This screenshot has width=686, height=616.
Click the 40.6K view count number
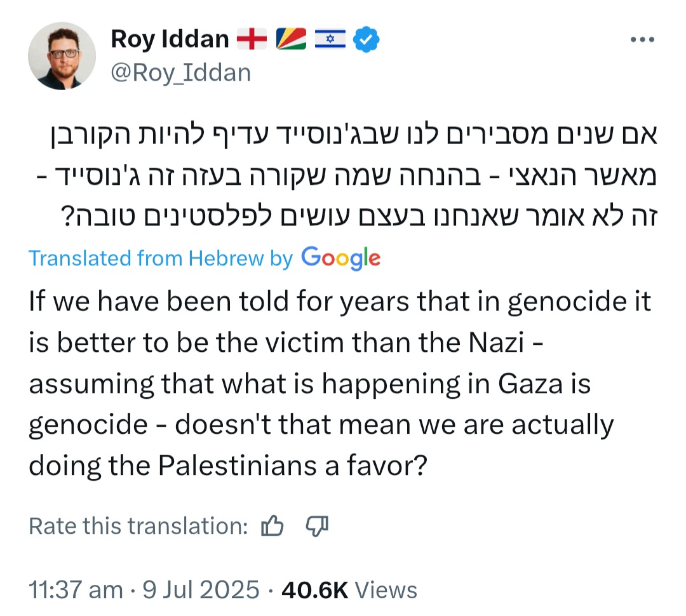click(315, 590)
